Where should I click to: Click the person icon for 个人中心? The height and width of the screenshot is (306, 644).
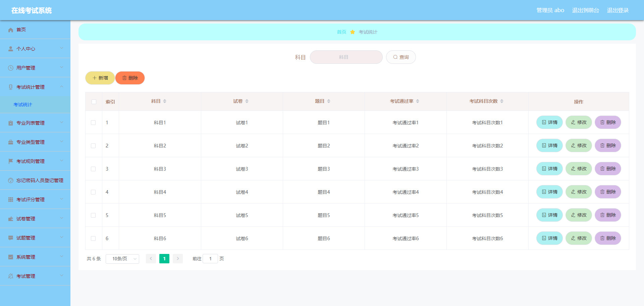[x=11, y=49]
